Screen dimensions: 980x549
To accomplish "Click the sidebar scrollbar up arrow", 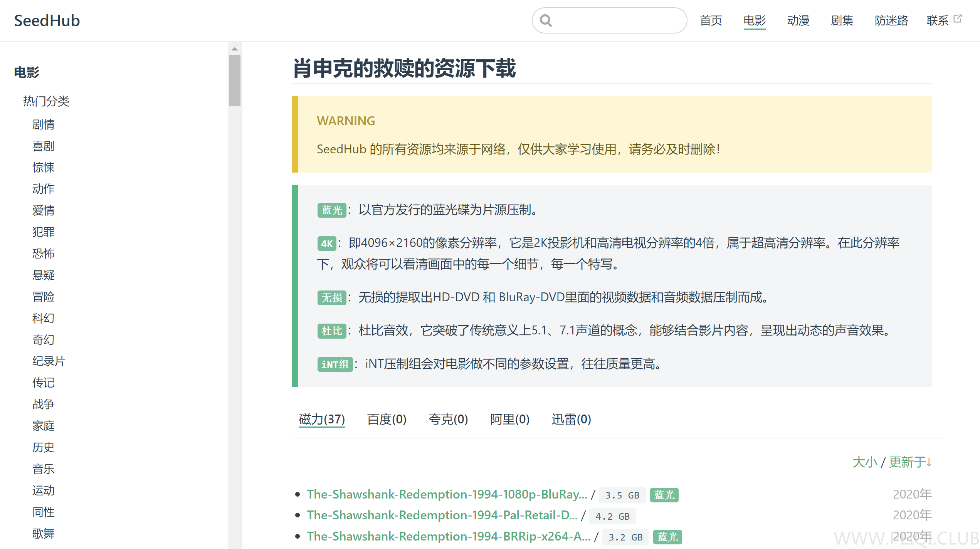I will [x=234, y=49].
